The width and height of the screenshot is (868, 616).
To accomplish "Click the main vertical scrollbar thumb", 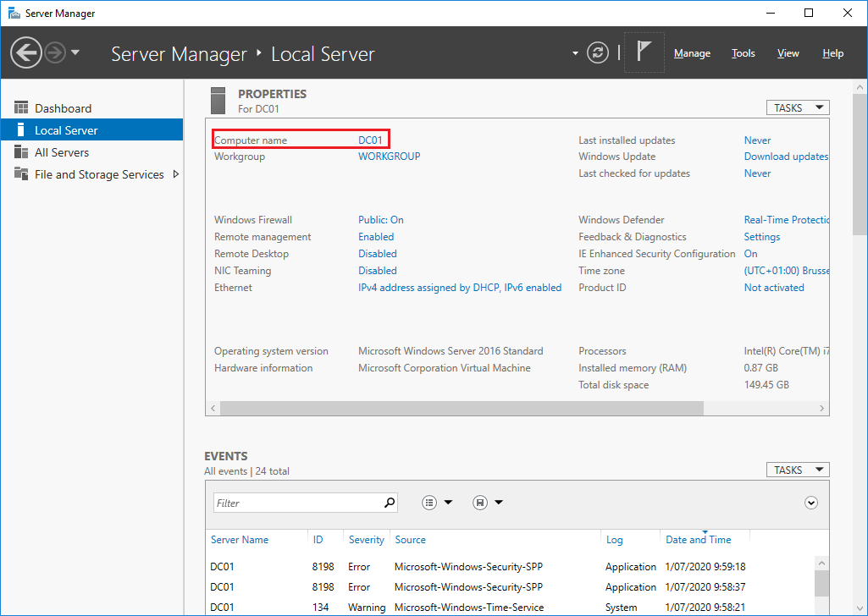I will pyautogui.click(x=860, y=165).
